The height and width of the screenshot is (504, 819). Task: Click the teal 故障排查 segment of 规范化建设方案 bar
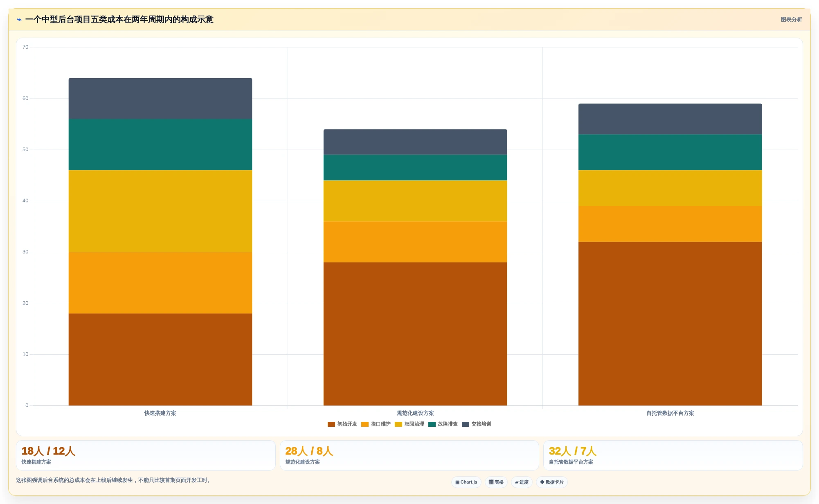(x=415, y=168)
